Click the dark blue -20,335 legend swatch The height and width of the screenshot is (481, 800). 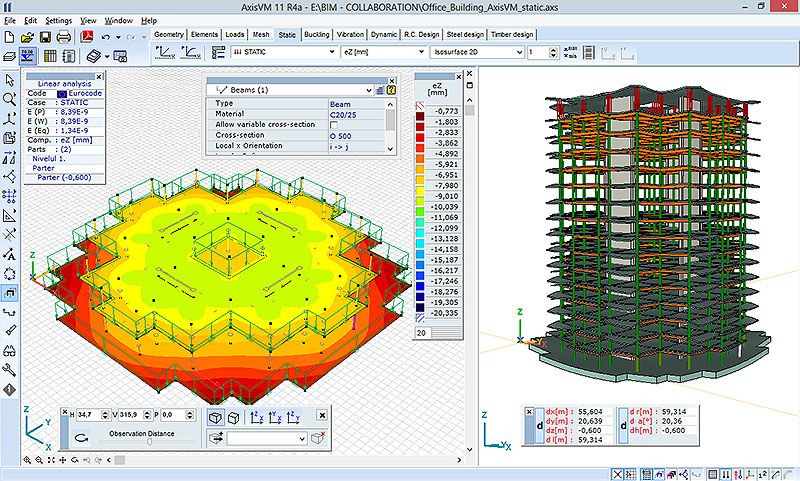click(420, 308)
